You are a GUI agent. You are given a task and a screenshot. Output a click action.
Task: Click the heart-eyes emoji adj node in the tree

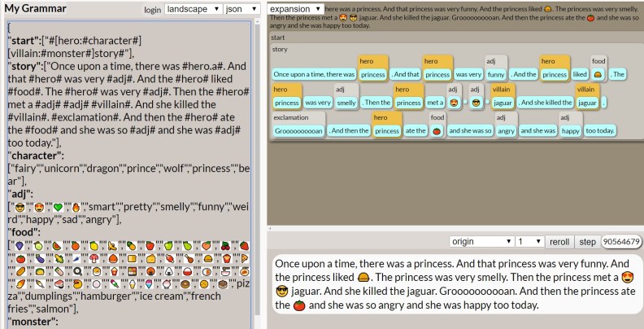point(454,103)
